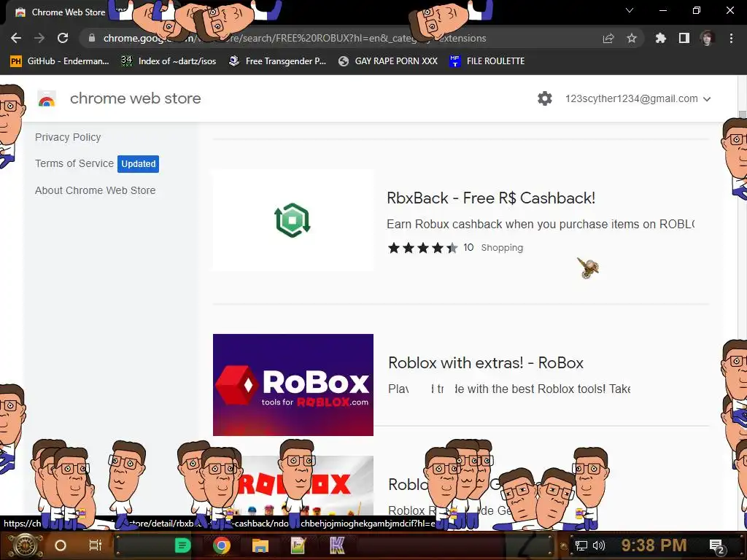Screen dimensions: 747x560
Task: Open the Terms of Service link
Action: 74,163
